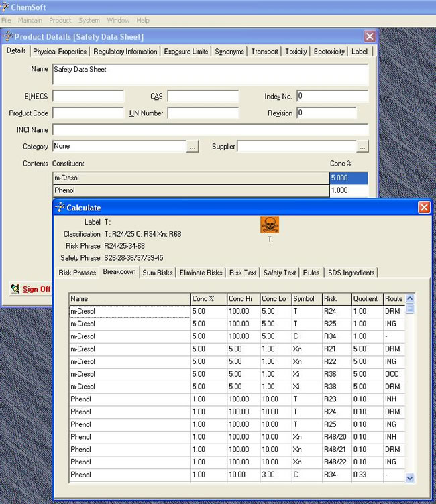
Task: Click the Breakdown table scroll down arrow
Action: click(x=410, y=478)
